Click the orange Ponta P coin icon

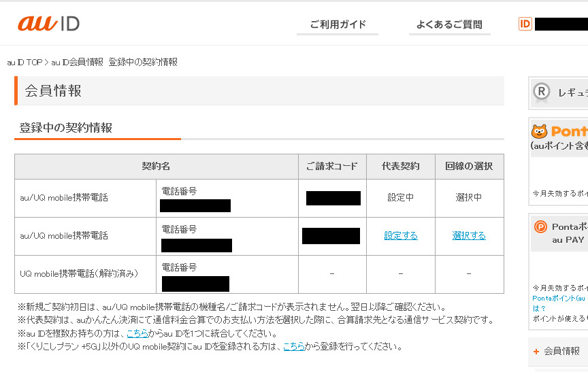pyautogui.click(x=540, y=227)
